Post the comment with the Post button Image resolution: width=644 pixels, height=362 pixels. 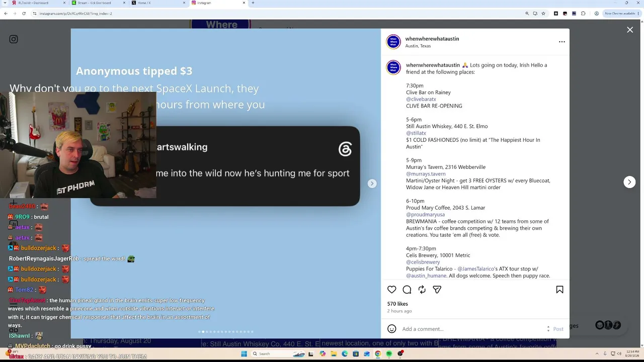(x=558, y=329)
